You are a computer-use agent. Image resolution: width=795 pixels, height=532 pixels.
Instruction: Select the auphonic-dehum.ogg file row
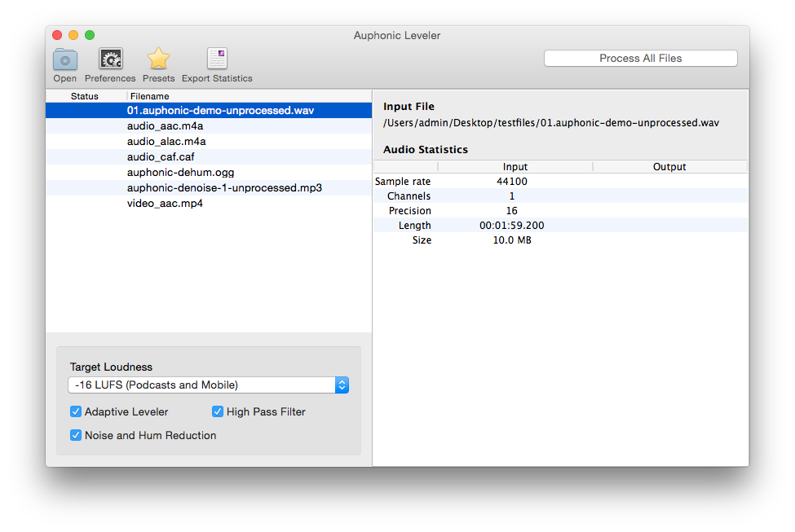point(209,172)
